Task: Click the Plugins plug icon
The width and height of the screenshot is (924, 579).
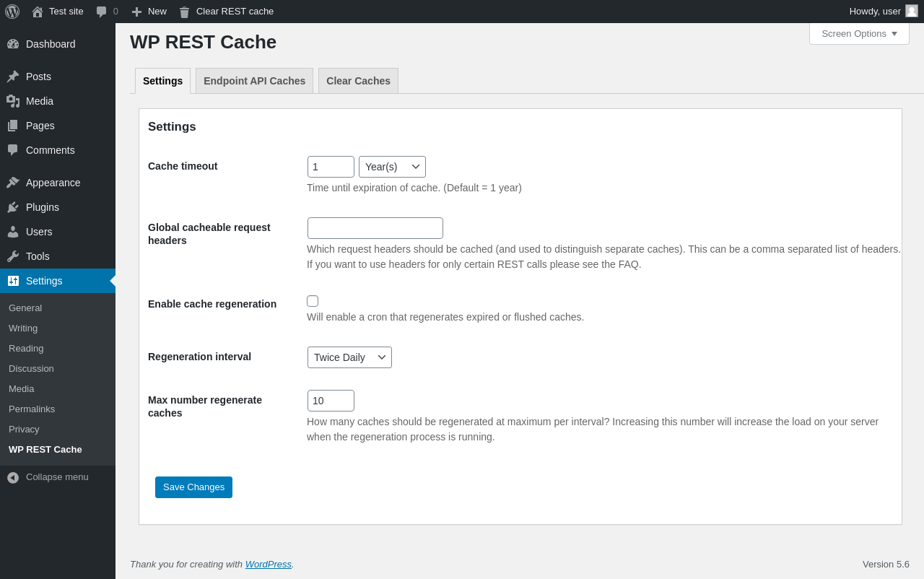Action: coord(13,207)
